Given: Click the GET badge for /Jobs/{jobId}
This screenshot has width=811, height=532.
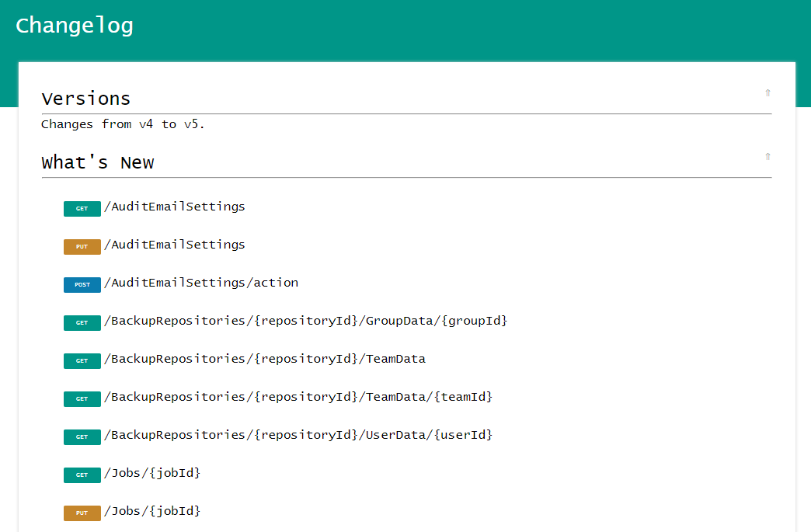Looking at the screenshot, I should point(82,475).
